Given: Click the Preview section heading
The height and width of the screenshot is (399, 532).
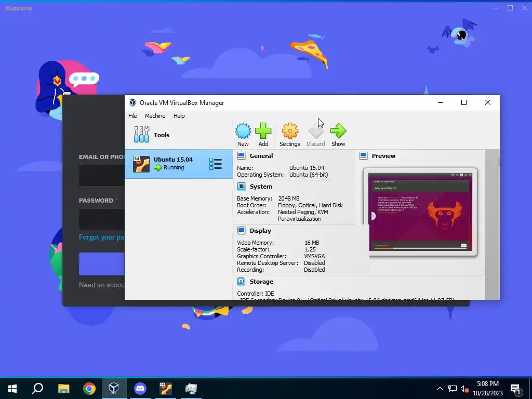Looking at the screenshot, I should pyautogui.click(x=383, y=156).
